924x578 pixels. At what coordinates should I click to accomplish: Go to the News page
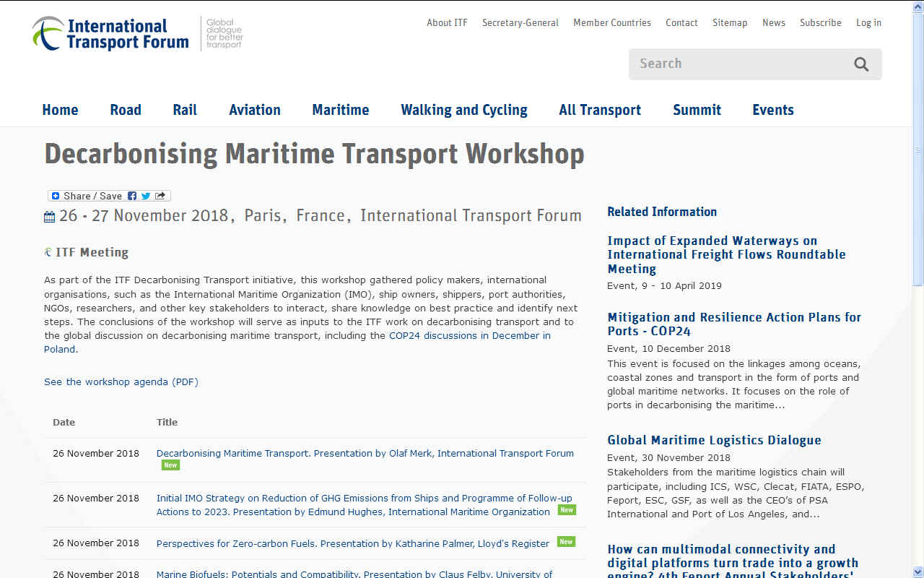point(774,22)
